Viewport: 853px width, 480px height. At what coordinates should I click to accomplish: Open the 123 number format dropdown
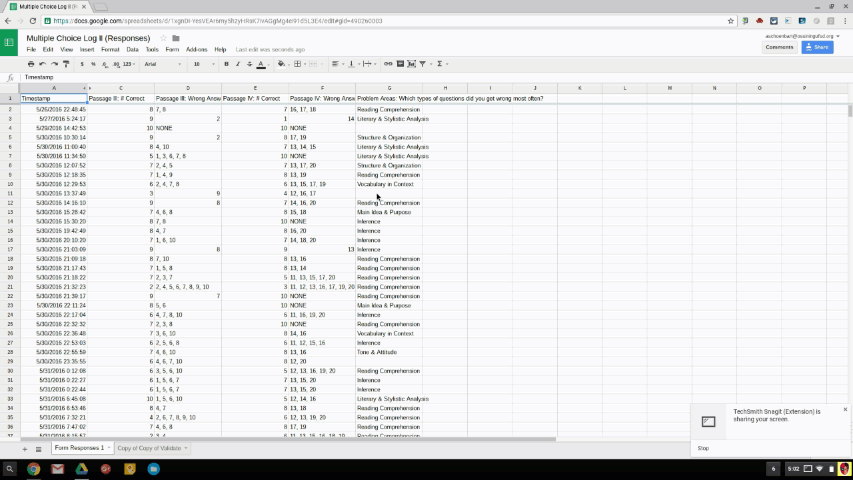[128, 64]
